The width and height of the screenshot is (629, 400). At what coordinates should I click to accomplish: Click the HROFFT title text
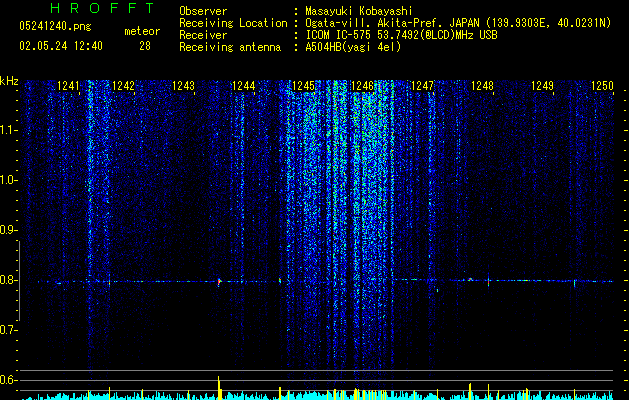tap(102, 8)
